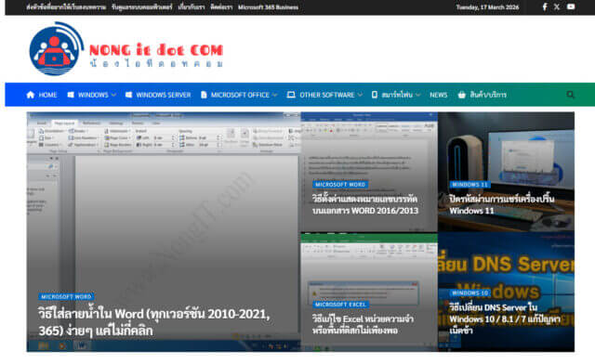Click the shopping basket icon beside สินค้า/บริการ
The width and height of the screenshot is (595, 364).
coord(461,95)
